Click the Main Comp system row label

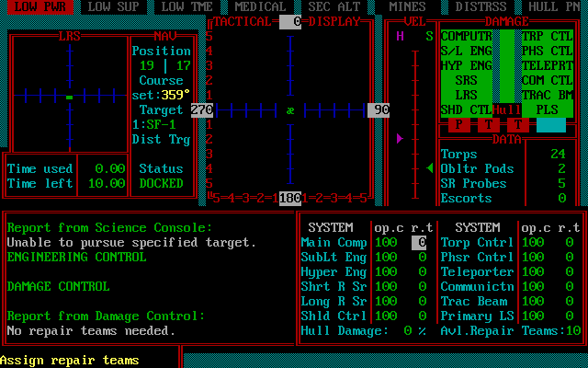pos(334,243)
